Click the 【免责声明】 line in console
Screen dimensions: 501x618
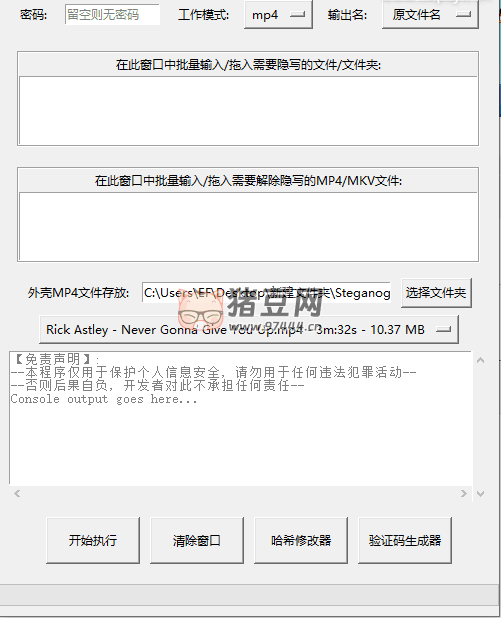55,359
